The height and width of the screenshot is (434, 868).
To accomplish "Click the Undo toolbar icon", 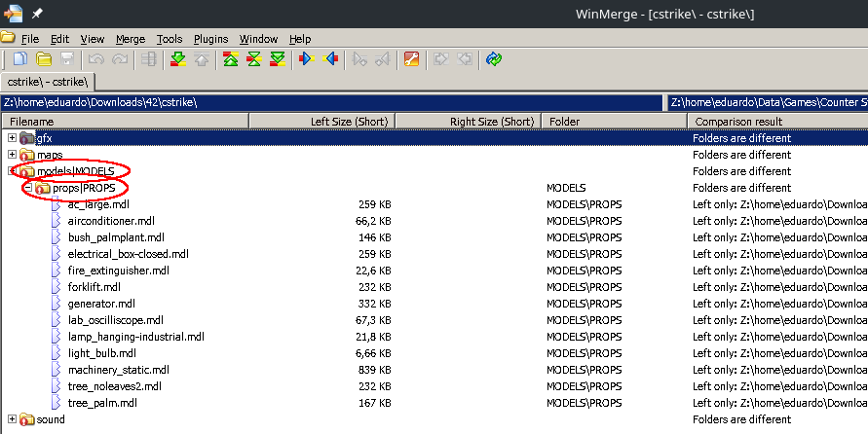I will (96, 58).
